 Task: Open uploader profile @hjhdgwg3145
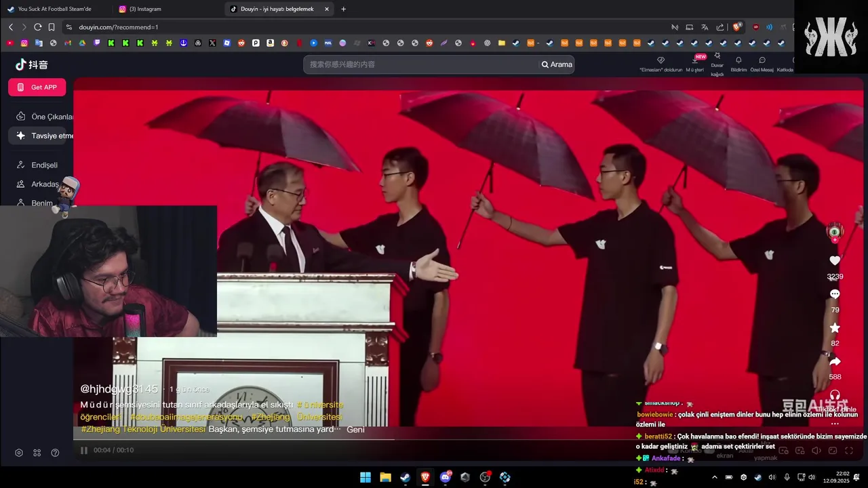[119, 389]
